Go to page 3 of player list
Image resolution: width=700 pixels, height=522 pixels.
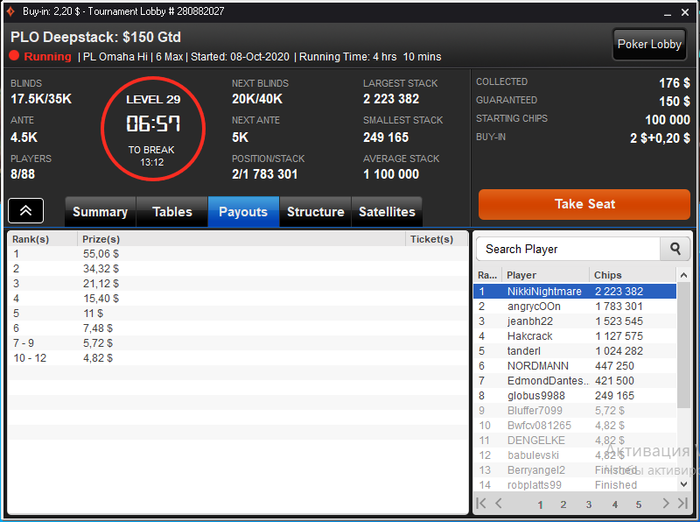pos(588,504)
